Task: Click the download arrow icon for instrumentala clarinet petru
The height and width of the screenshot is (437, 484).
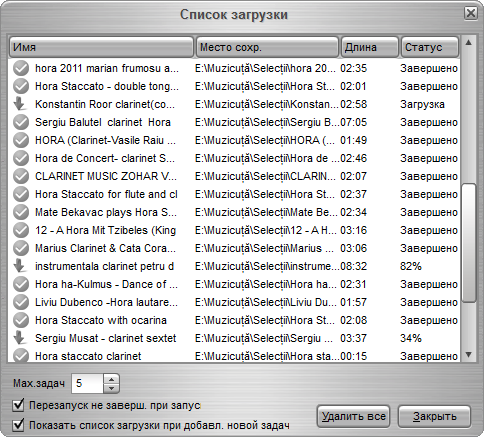Action: point(20,266)
